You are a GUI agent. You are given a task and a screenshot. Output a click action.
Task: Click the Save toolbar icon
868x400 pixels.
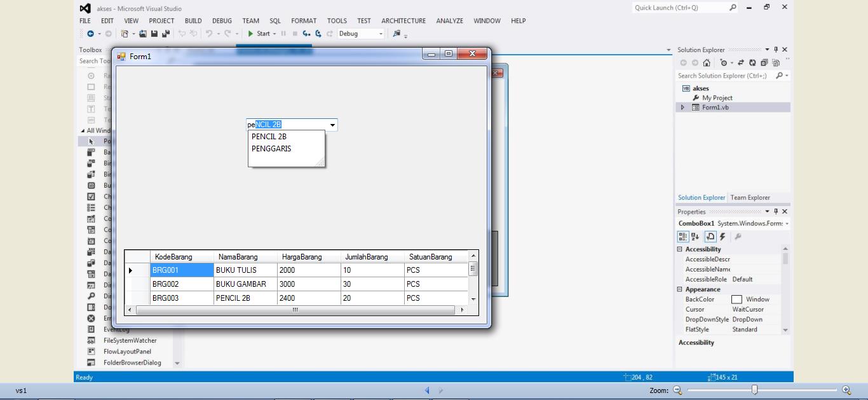coord(154,34)
